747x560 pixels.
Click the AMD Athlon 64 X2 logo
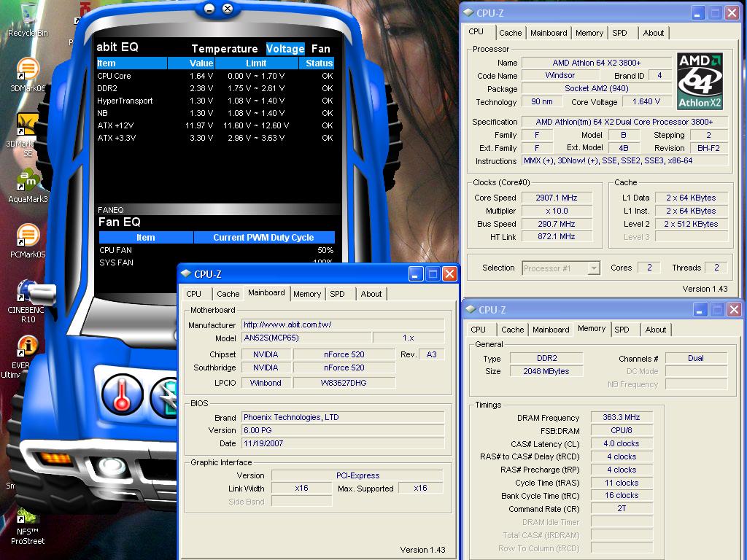[700, 81]
